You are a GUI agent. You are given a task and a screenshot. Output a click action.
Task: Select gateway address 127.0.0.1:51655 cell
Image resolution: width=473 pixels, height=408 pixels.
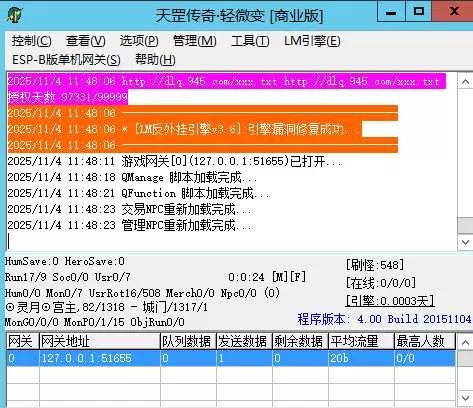[100, 358]
